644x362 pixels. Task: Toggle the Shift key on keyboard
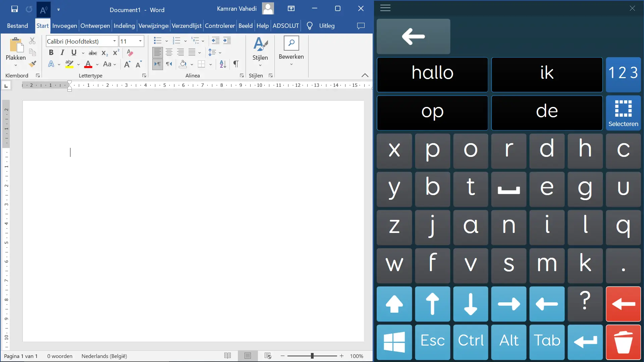click(x=394, y=304)
